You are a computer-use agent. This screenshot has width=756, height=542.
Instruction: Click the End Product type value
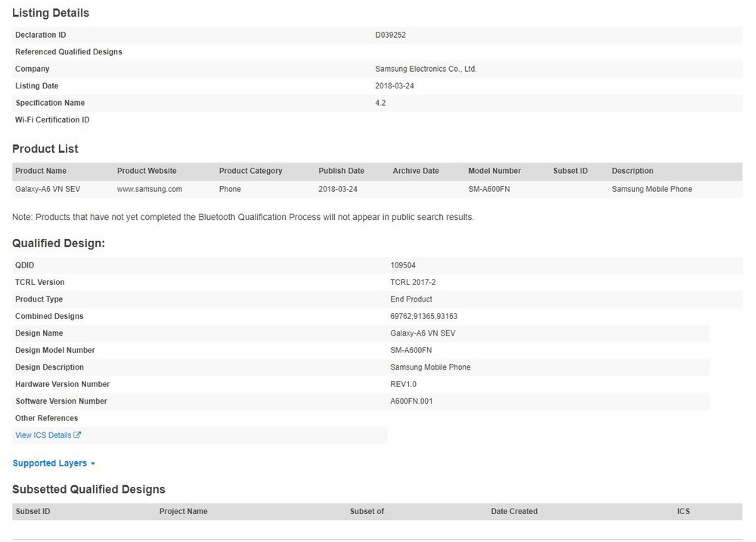point(411,299)
